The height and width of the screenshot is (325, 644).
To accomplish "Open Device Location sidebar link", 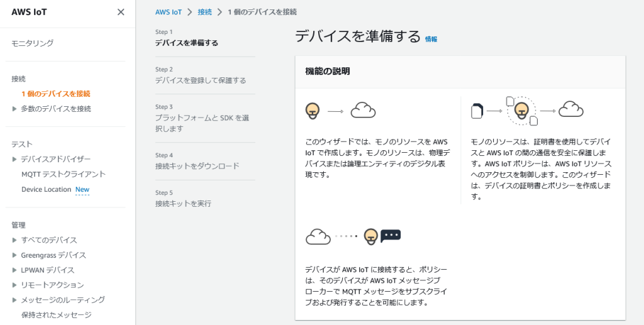I will click(47, 189).
